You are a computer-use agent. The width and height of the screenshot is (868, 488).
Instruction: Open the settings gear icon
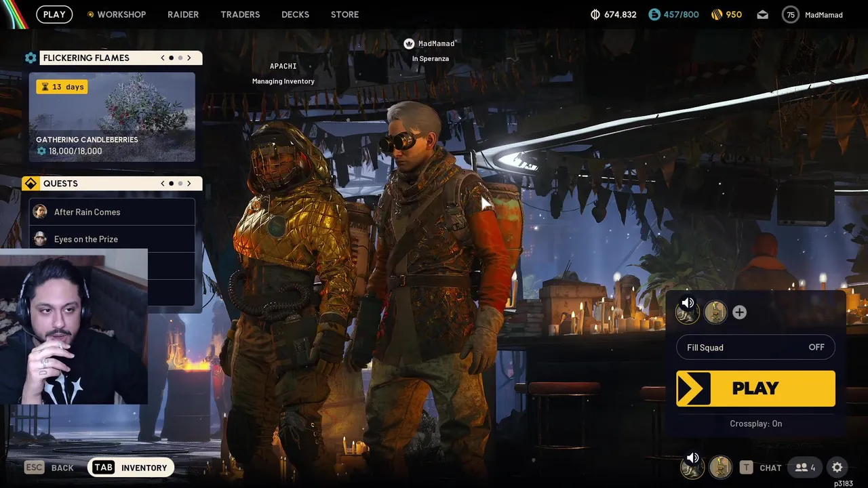pos(837,468)
